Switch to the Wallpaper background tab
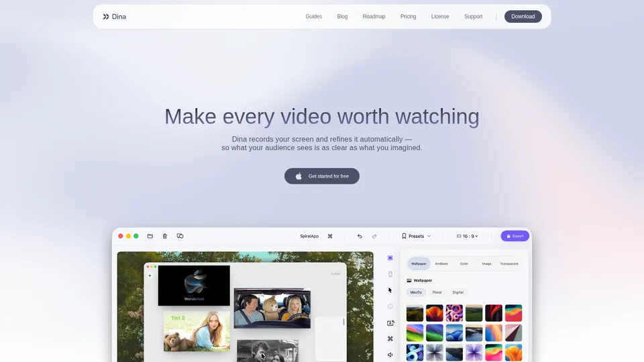This screenshot has height=362, width=644. 419,263
